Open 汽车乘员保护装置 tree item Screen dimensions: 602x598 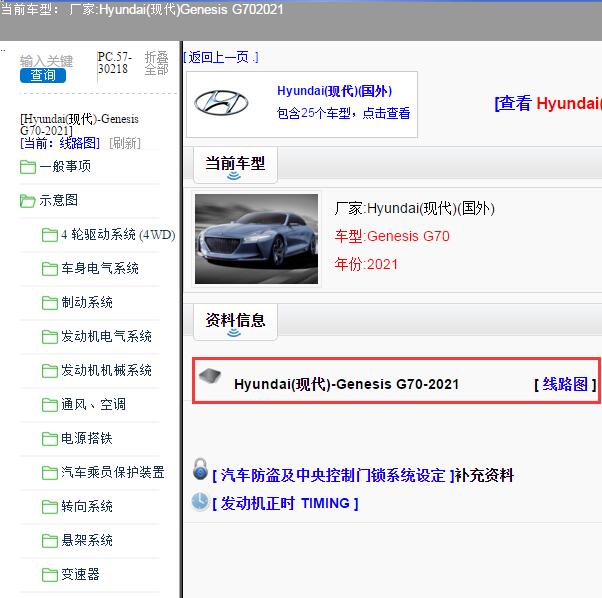pyautogui.click(x=113, y=472)
